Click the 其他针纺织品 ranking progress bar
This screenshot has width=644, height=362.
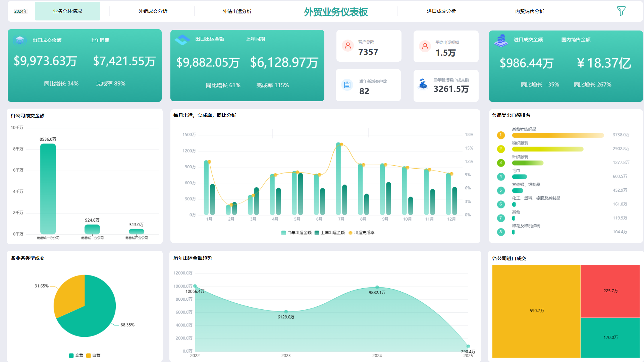[x=557, y=135]
